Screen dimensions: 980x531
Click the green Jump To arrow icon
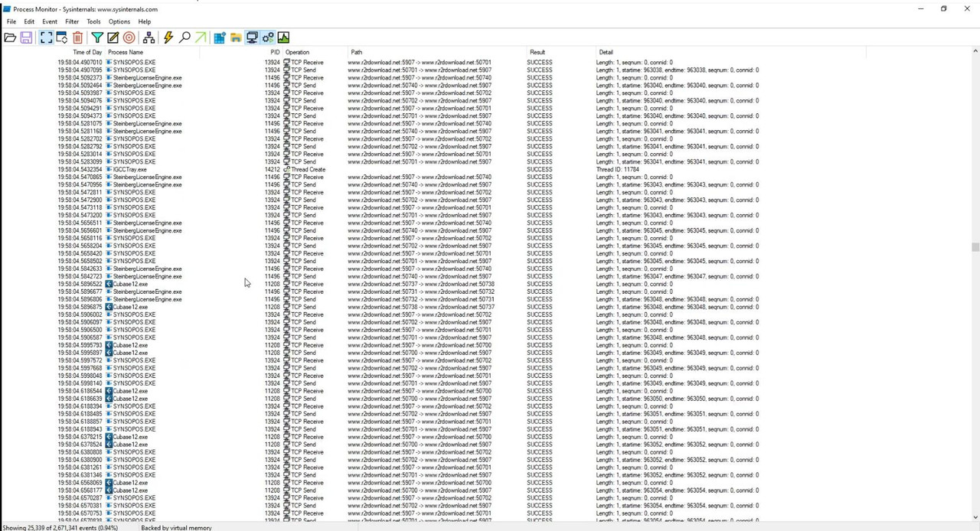tap(201, 37)
